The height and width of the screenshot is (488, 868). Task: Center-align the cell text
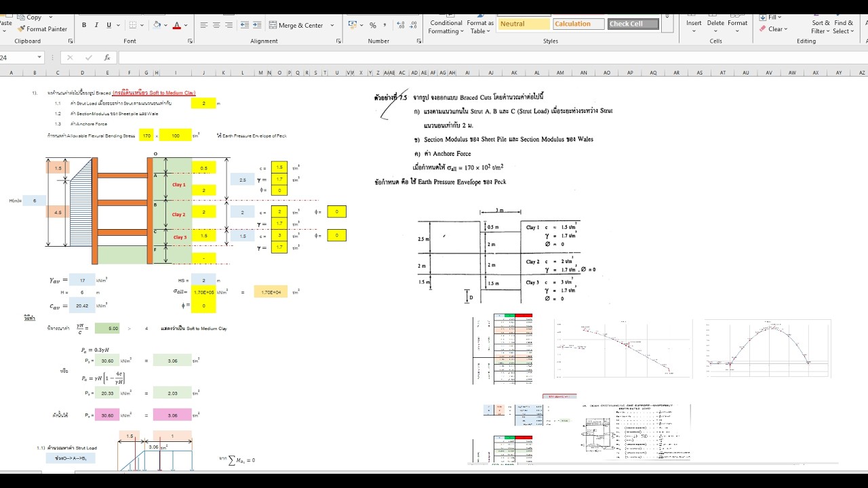pos(216,25)
